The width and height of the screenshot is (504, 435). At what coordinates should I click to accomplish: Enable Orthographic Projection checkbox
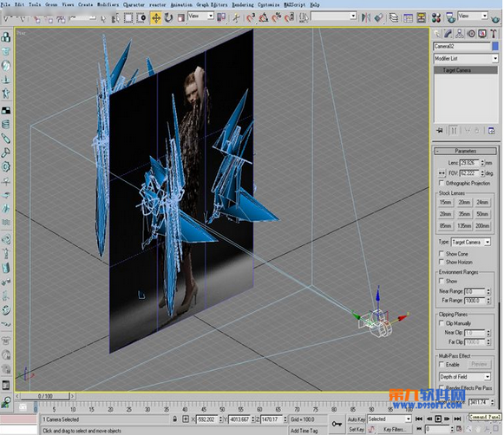tap(442, 183)
